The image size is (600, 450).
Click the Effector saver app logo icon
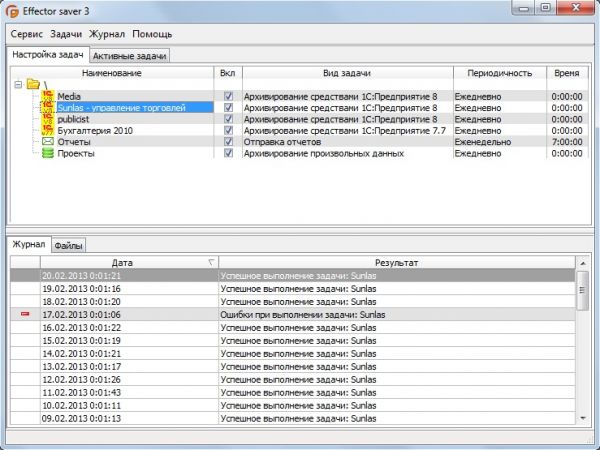click(12, 11)
